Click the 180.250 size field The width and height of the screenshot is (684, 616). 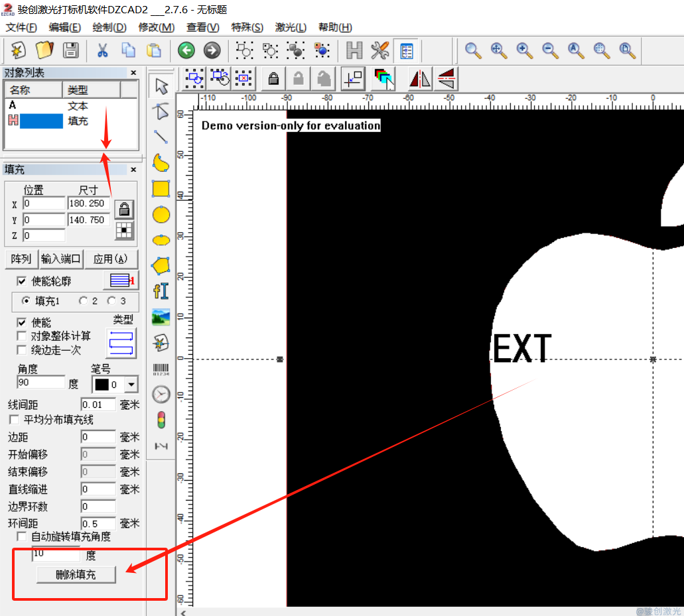tap(88, 204)
